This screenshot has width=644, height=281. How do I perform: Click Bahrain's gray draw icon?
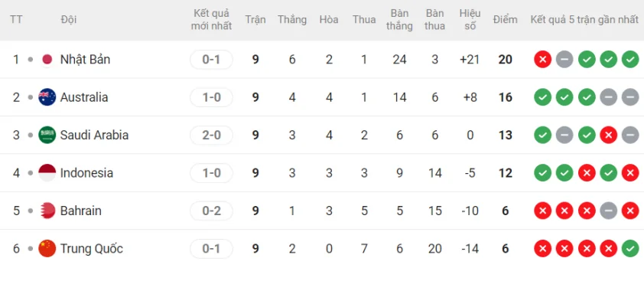coord(608,211)
